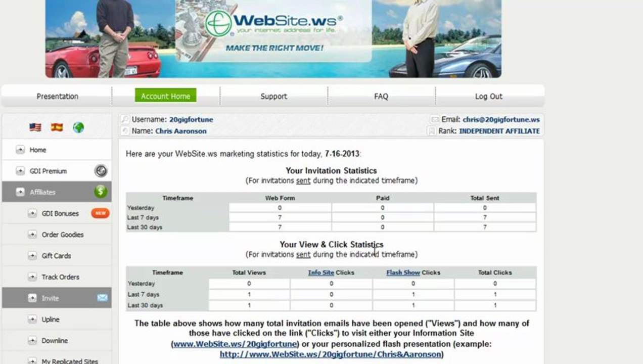Click the arrow icon beside Upline
Viewport: 643px width, 364px height.
[x=32, y=320]
